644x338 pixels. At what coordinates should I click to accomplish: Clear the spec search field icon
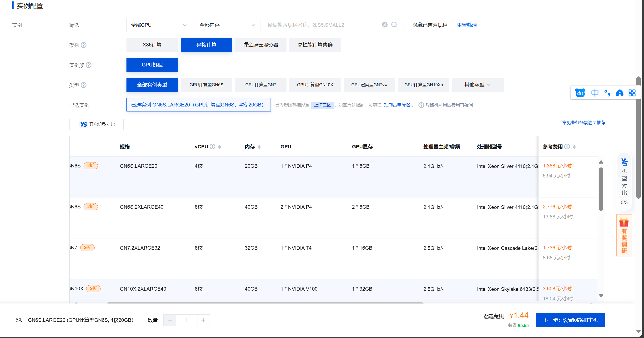[x=385, y=25]
